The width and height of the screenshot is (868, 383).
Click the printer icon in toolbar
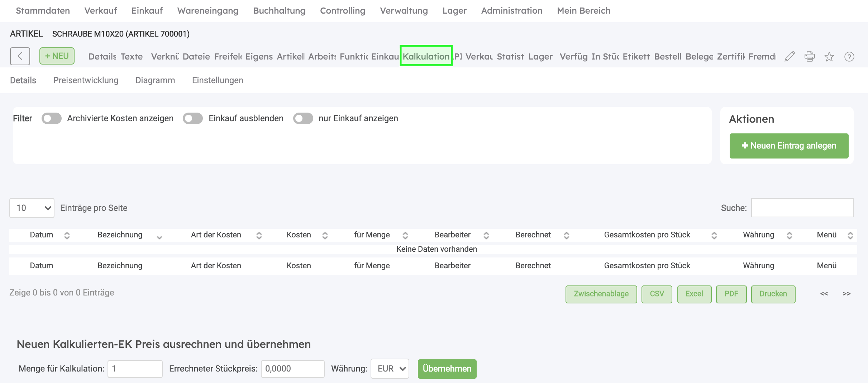(x=810, y=57)
